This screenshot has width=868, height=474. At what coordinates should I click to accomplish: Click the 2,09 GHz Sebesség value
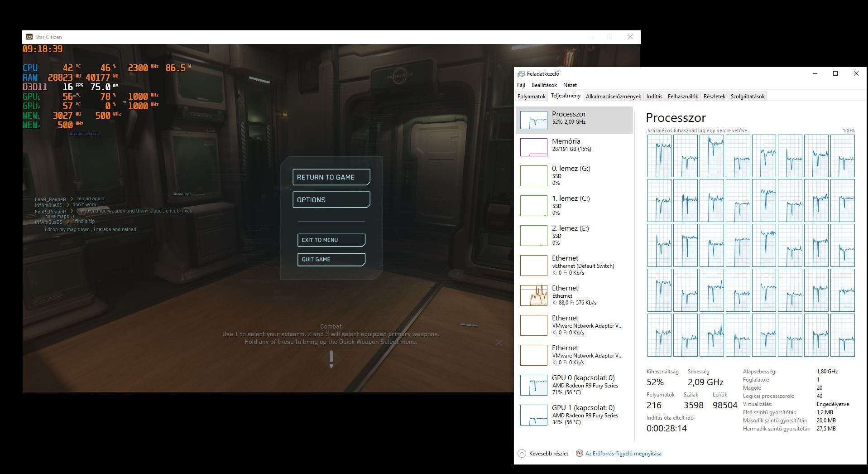[x=705, y=382]
